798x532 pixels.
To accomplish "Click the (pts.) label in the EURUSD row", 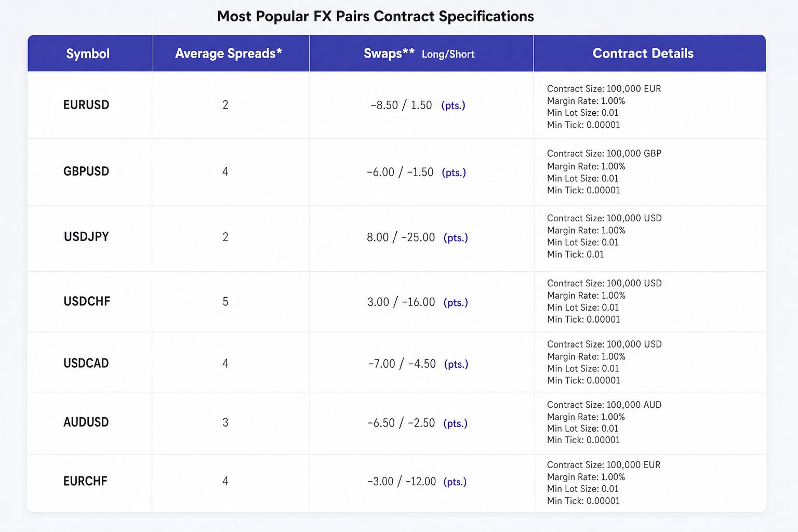I will 454,105.
